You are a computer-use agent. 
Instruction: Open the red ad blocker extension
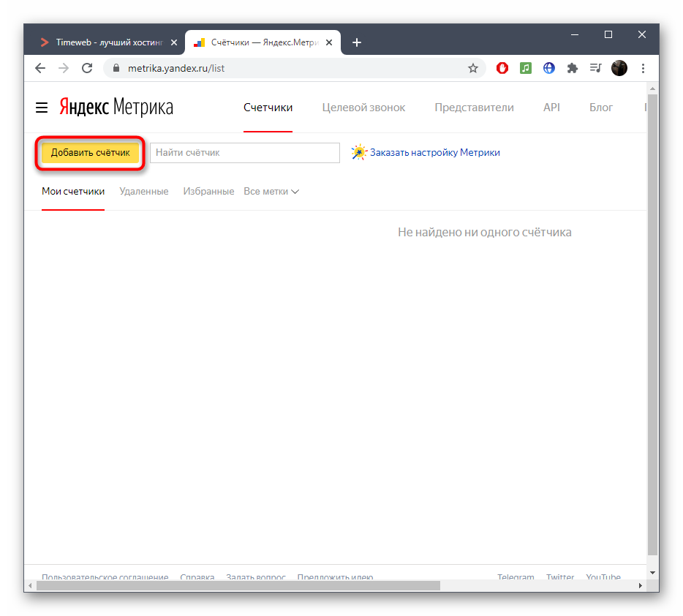click(502, 68)
